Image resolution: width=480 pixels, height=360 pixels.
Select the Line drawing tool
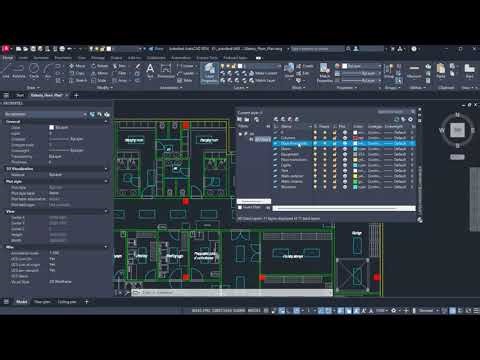point(6,71)
